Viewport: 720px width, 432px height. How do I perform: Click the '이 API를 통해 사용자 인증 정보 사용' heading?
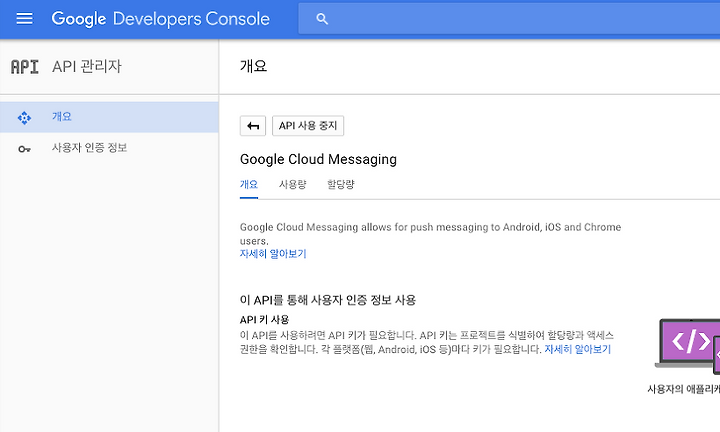tap(328, 300)
